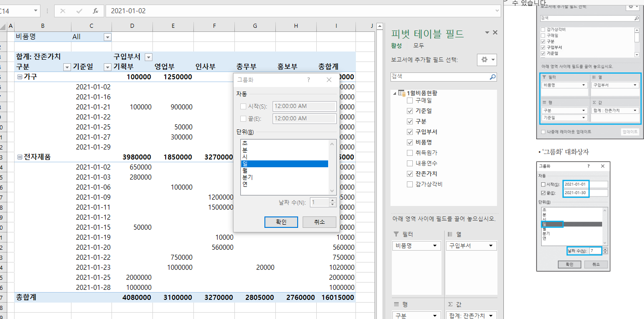Uncheck the 잔존가치 field checkbox
The width and height of the screenshot is (644, 319).
(410, 174)
